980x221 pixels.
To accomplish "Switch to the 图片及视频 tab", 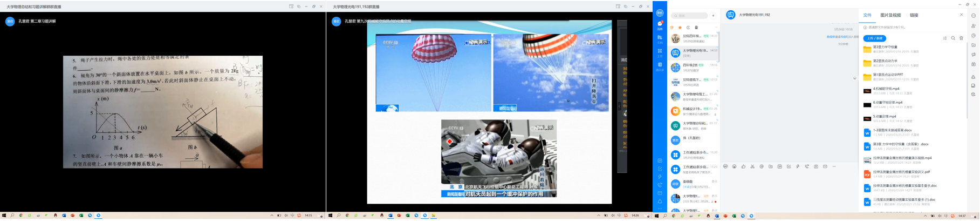I will (890, 15).
